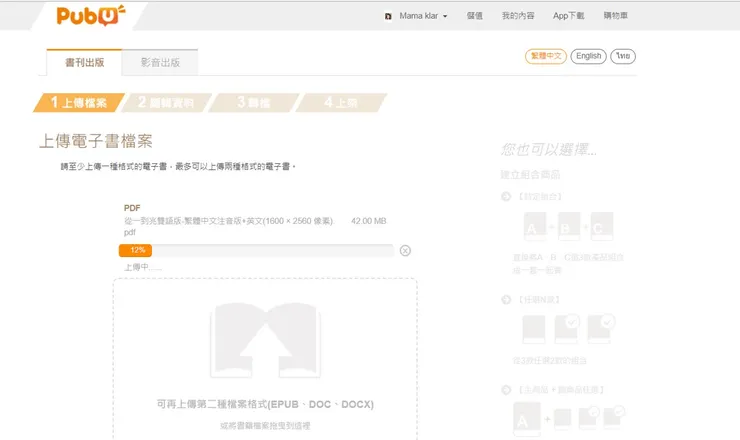
Task: Click the 建立組合商品 text
Action: pos(530,175)
